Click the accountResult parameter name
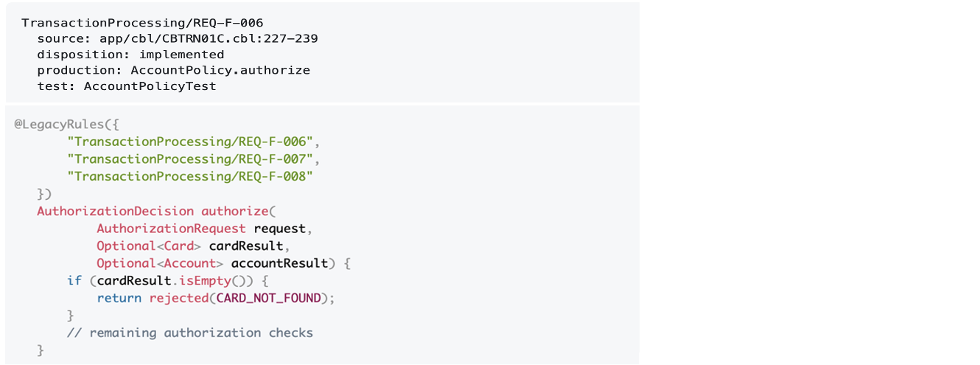 point(279,263)
